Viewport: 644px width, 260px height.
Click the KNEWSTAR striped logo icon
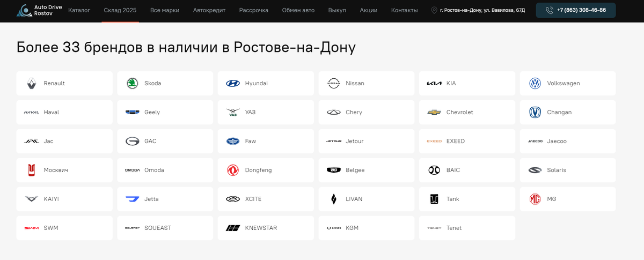coord(233,228)
